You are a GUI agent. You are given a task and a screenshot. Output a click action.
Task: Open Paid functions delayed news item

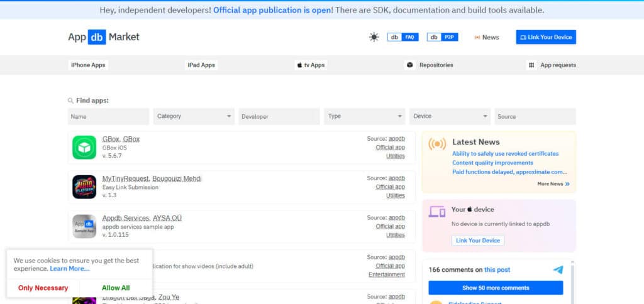[509, 172]
